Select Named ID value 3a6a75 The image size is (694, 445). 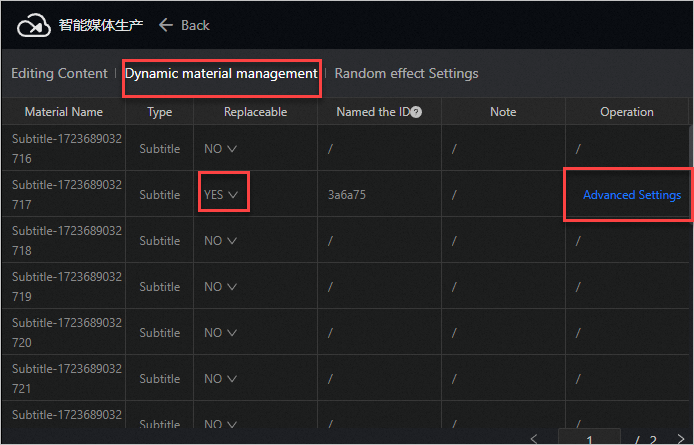coord(347,195)
